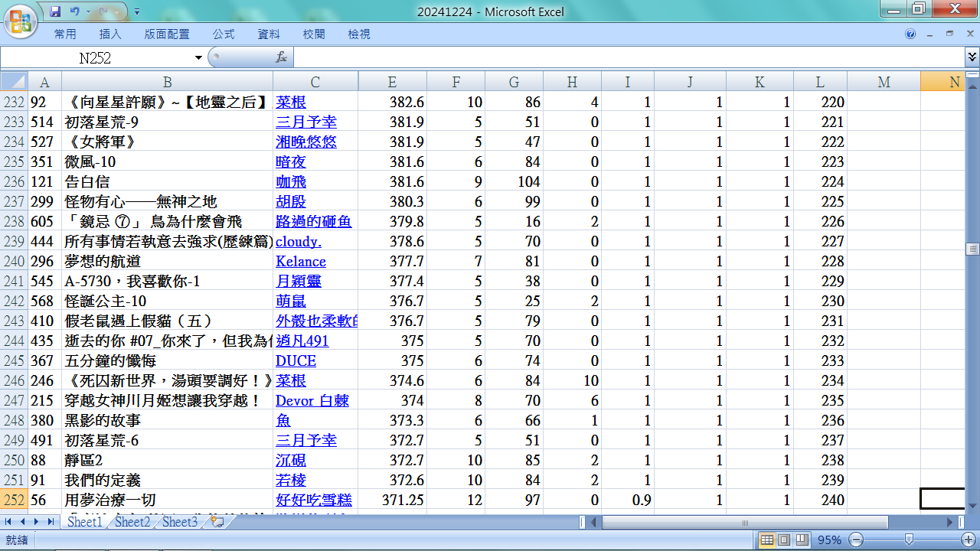Go to next sheet navigation arrow
This screenshot has width=980, height=551.
[x=36, y=522]
